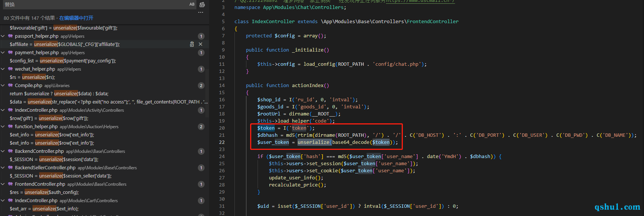Collapse the BackendController.php results group

(3, 151)
